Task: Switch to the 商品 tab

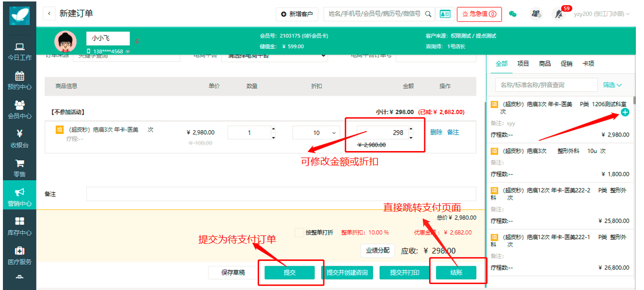Action: pyautogui.click(x=545, y=64)
